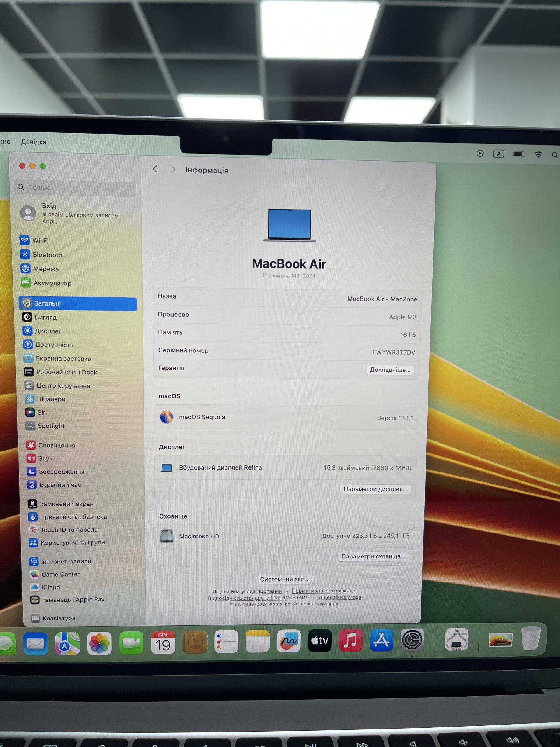Open Wi-Fi settings in sidebar
The height and width of the screenshot is (747, 560).
point(34,240)
